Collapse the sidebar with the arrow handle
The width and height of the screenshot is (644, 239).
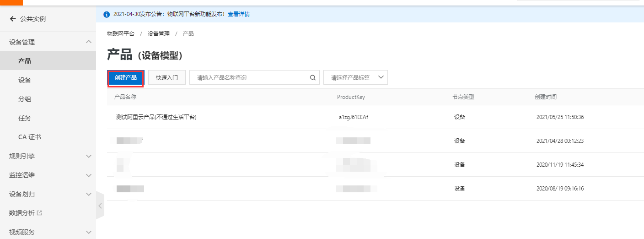click(100, 206)
